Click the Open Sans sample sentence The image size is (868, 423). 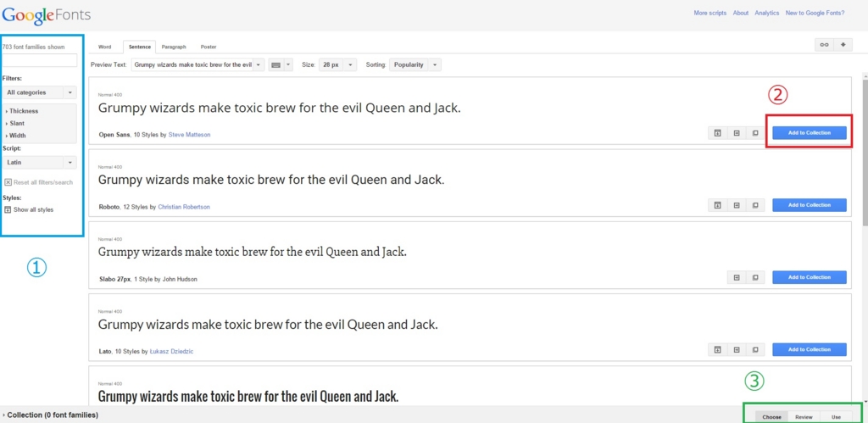point(280,109)
